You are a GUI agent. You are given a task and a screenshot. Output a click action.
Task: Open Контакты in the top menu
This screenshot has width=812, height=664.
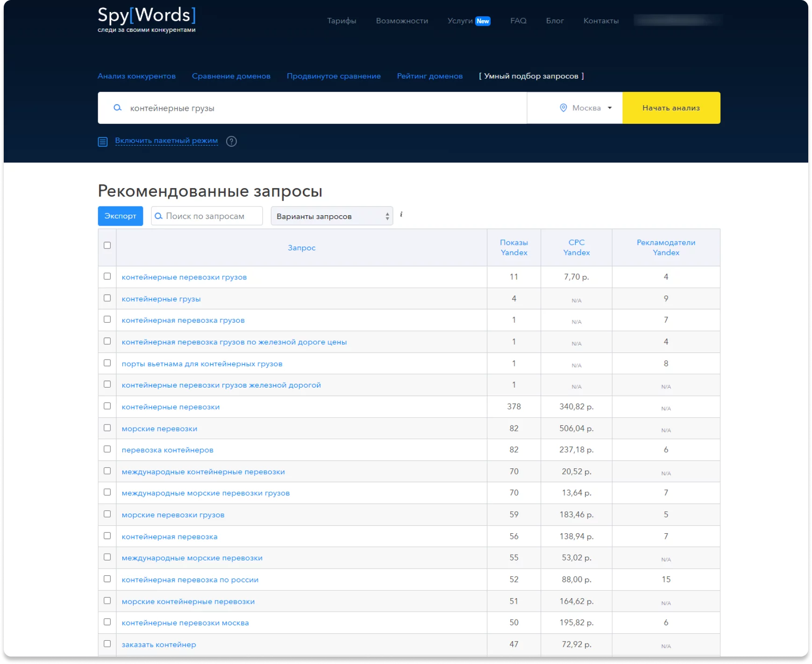pos(601,21)
